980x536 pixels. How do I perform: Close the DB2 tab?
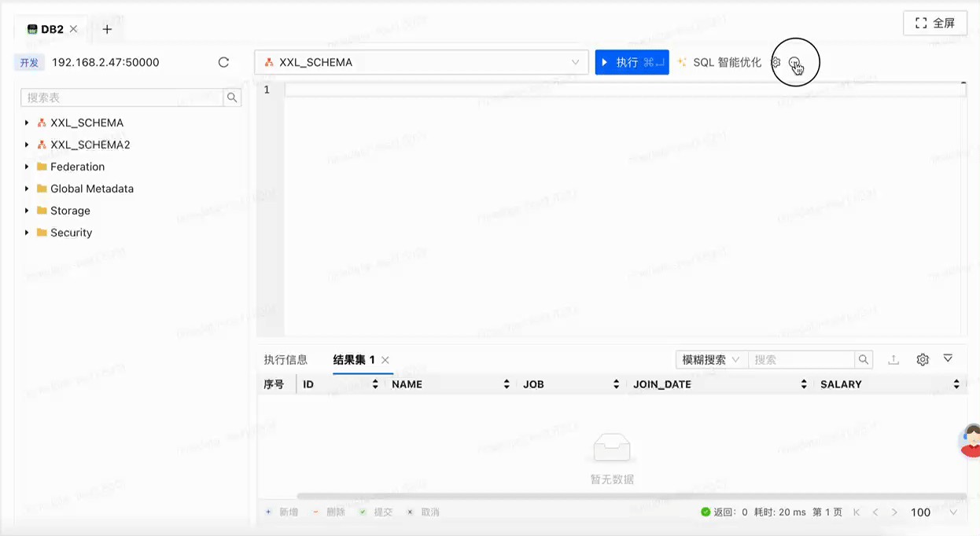[x=74, y=29]
